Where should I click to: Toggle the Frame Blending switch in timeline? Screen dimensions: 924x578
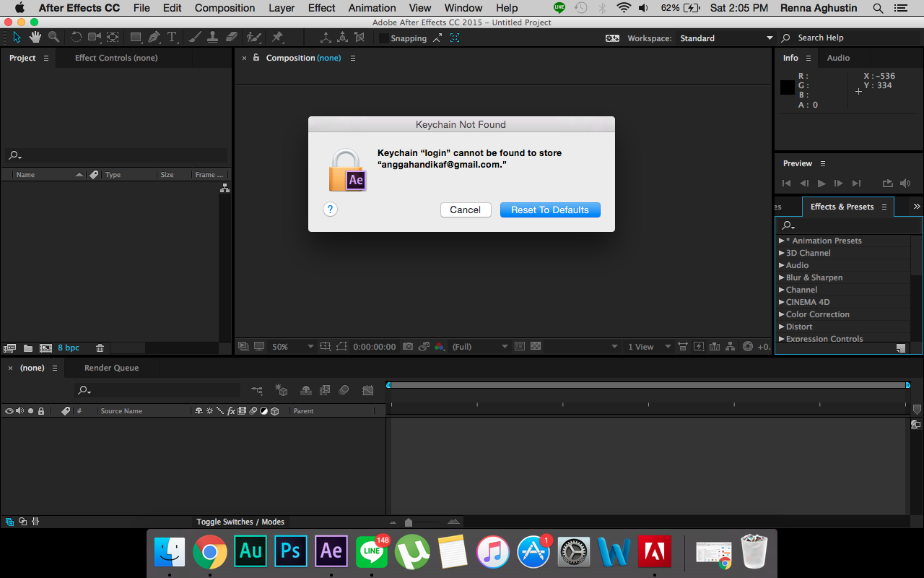click(x=325, y=390)
